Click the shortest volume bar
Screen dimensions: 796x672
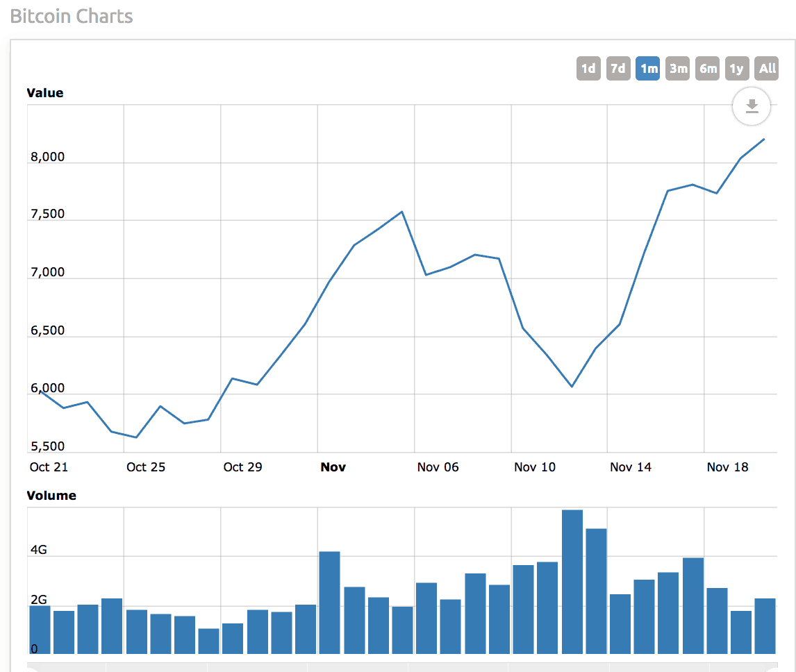point(208,641)
